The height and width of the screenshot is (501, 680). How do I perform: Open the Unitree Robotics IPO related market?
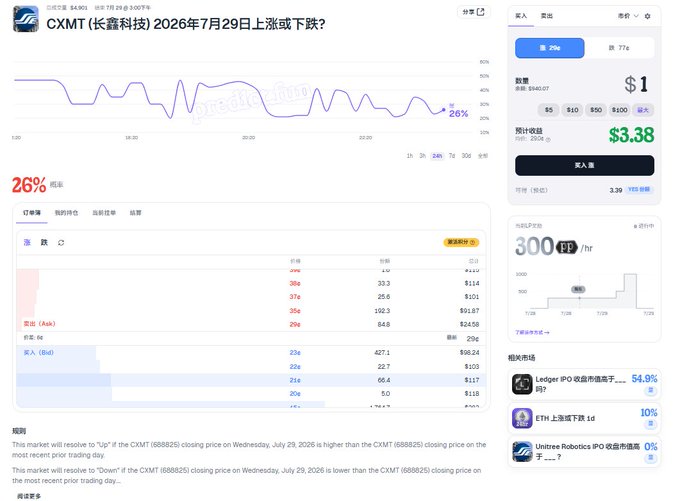(585, 452)
